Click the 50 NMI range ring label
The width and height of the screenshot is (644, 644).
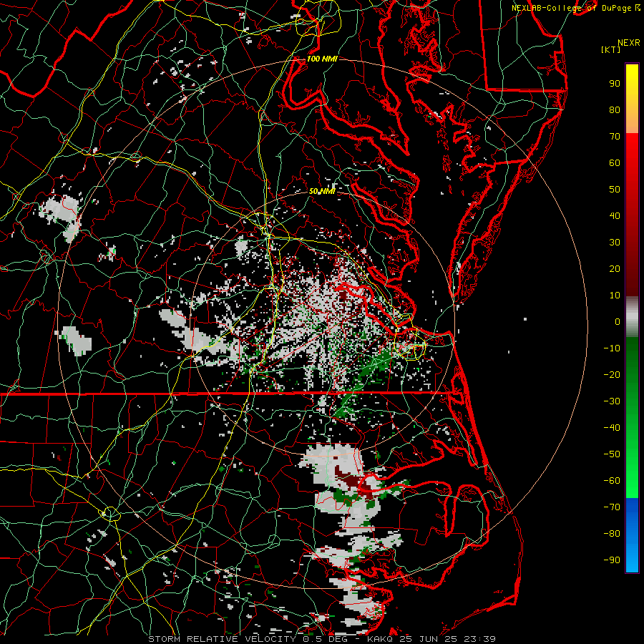(322, 192)
